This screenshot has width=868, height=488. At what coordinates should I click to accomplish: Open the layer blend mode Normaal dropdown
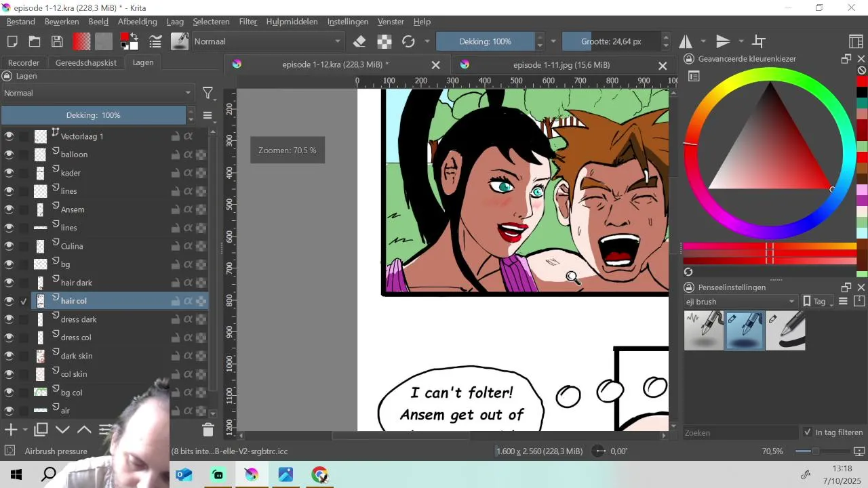click(x=98, y=93)
